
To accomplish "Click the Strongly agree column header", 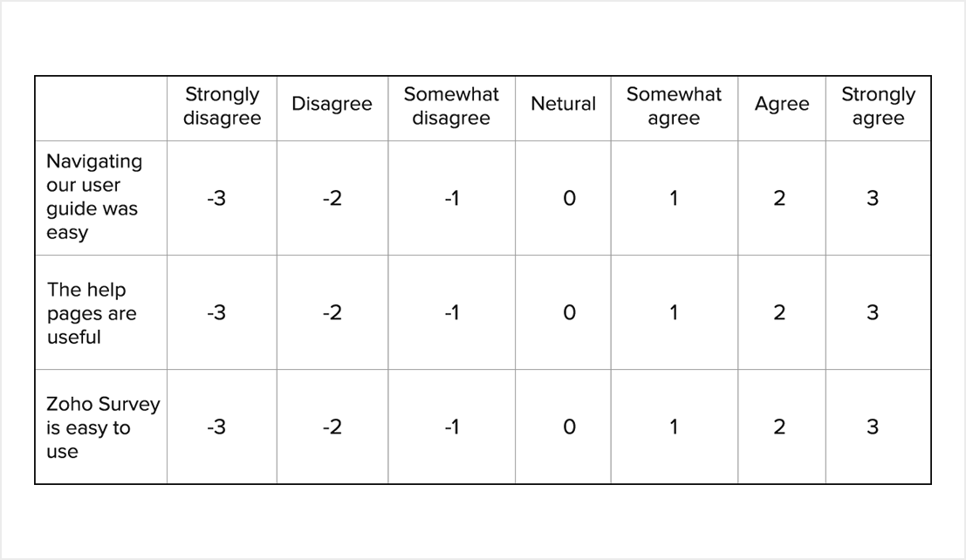I will point(878,106).
